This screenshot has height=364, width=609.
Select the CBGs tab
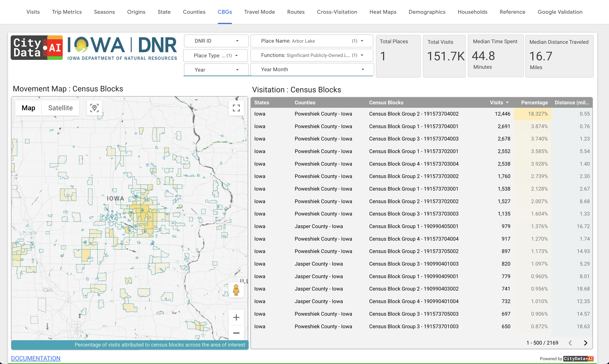(x=225, y=12)
